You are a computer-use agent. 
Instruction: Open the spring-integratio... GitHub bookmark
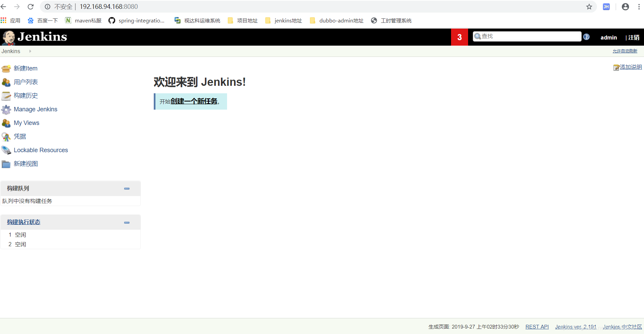[x=136, y=20]
